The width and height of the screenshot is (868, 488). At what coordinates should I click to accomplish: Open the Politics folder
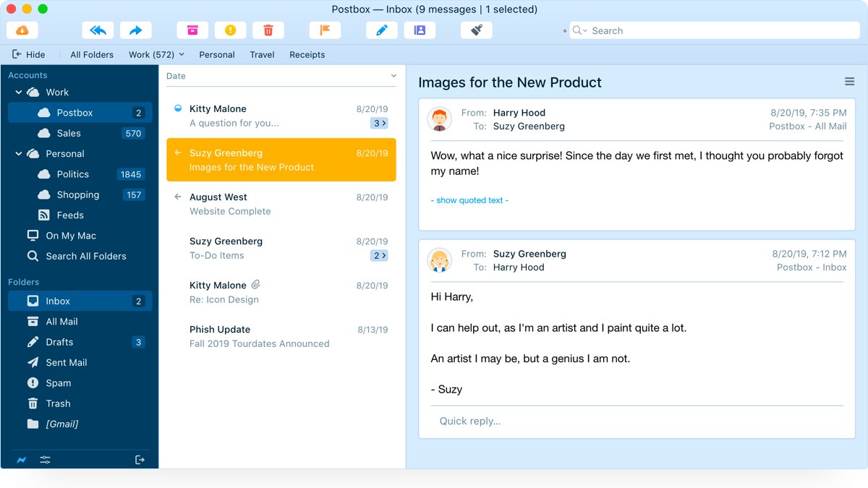coord(80,174)
